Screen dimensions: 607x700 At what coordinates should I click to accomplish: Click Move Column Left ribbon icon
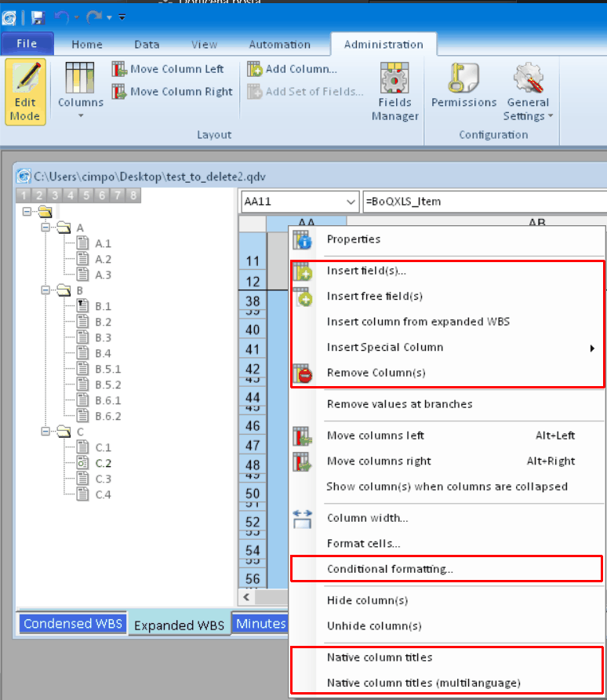(119, 69)
